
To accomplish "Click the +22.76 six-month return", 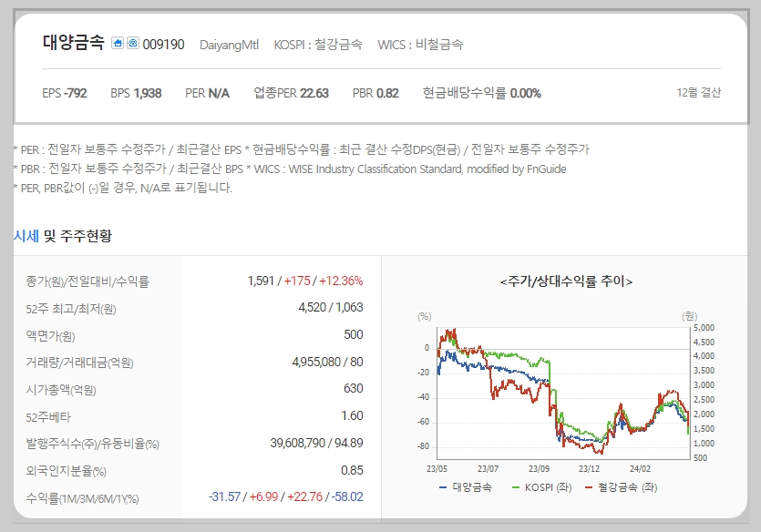I will pos(304,497).
